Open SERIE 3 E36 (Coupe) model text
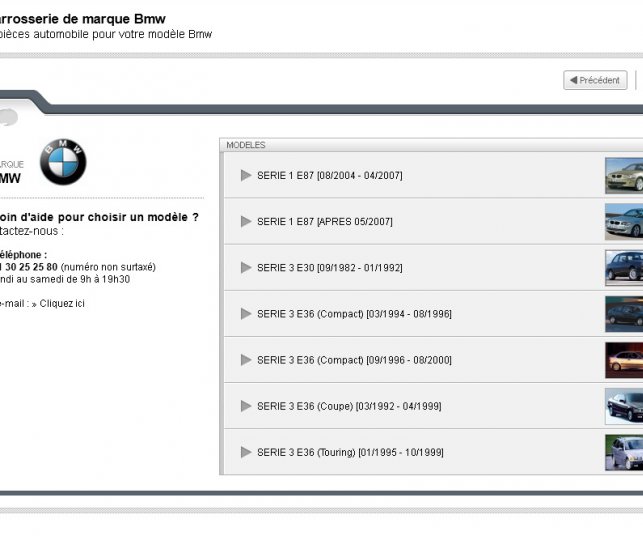 coord(348,406)
